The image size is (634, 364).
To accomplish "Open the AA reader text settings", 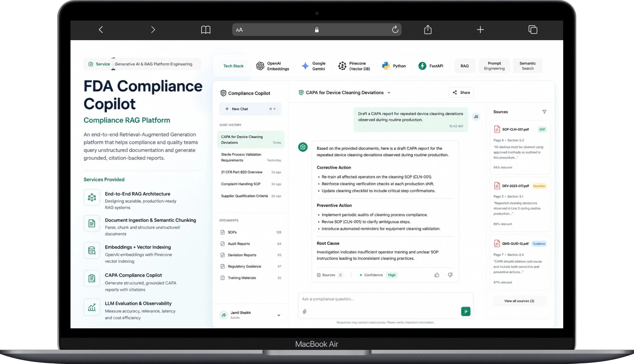I will point(239,30).
